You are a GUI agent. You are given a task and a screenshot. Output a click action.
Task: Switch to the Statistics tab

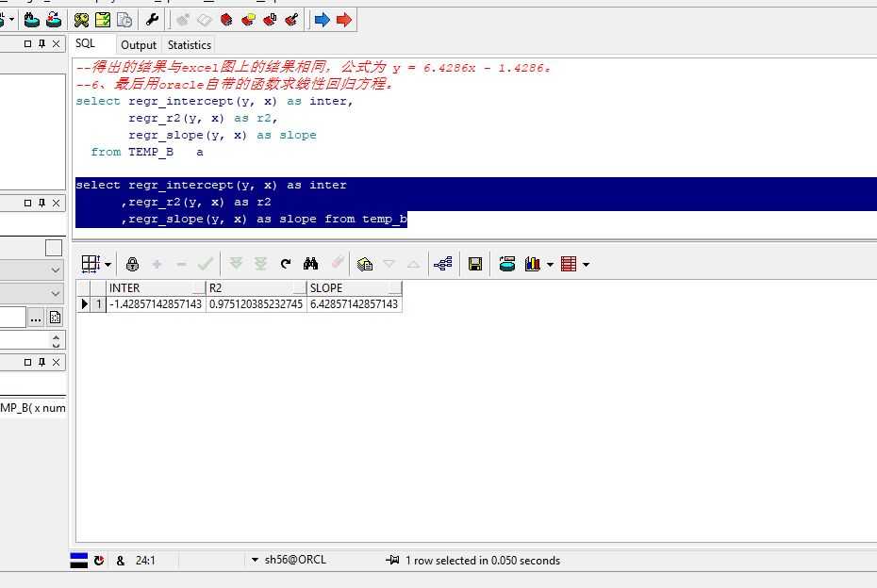(x=189, y=44)
